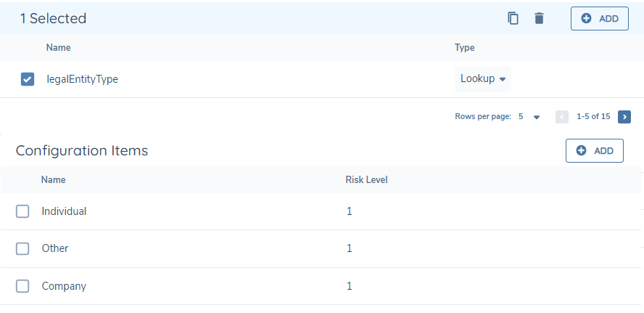The image size is (644, 313).
Task: Select the Individual checkbox
Action: [x=22, y=211]
